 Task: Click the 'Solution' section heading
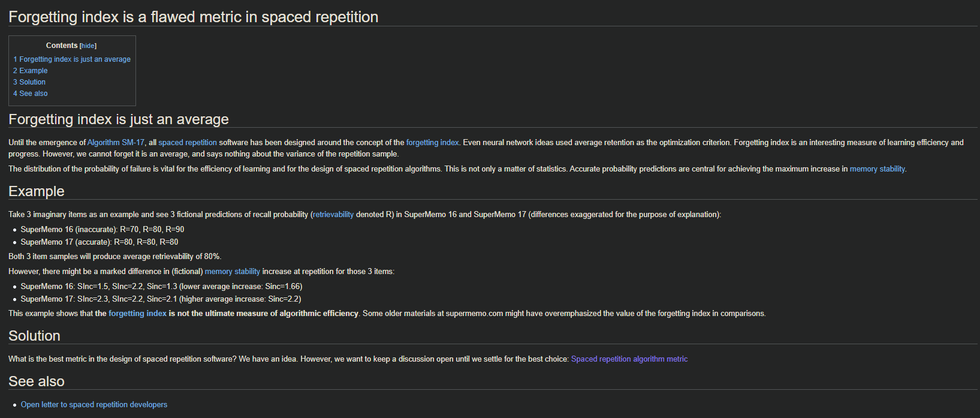[x=34, y=336]
